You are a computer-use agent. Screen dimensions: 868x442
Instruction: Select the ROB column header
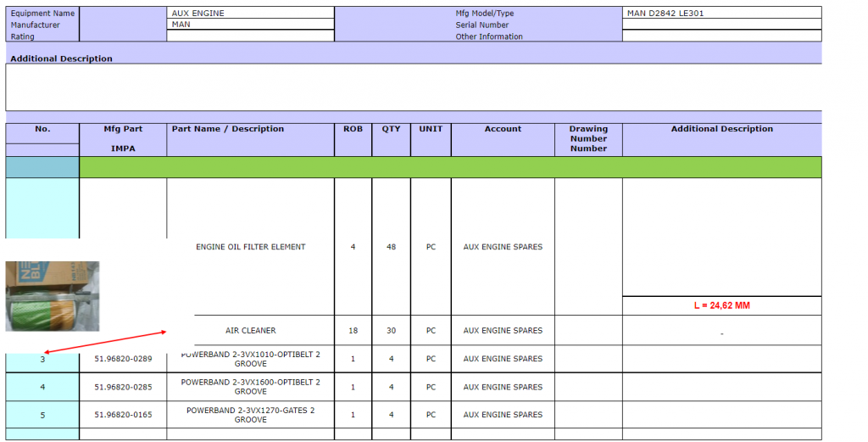coord(353,130)
